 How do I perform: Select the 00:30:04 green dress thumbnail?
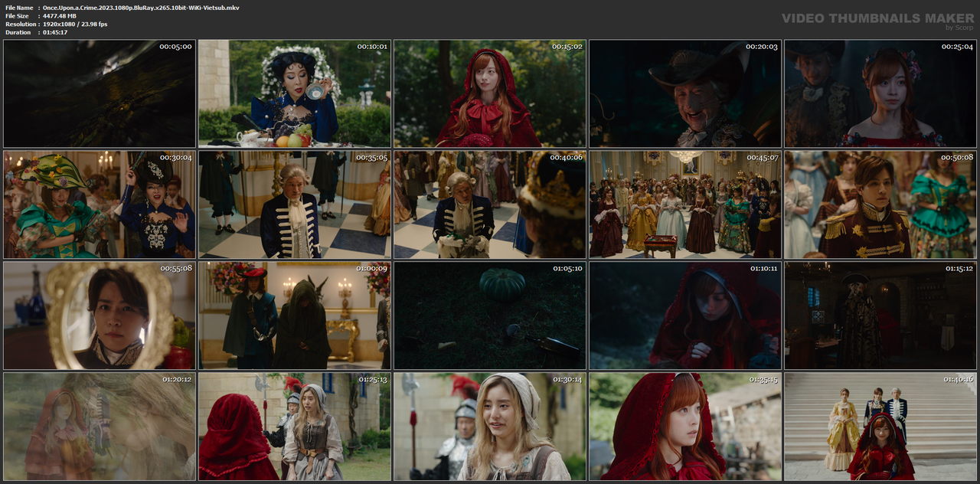pyautogui.click(x=100, y=204)
